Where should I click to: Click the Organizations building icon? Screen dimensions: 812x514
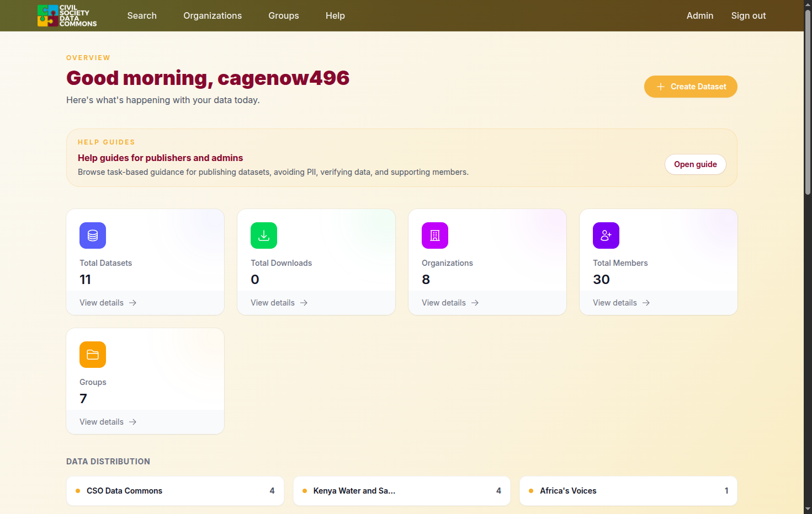click(x=435, y=235)
